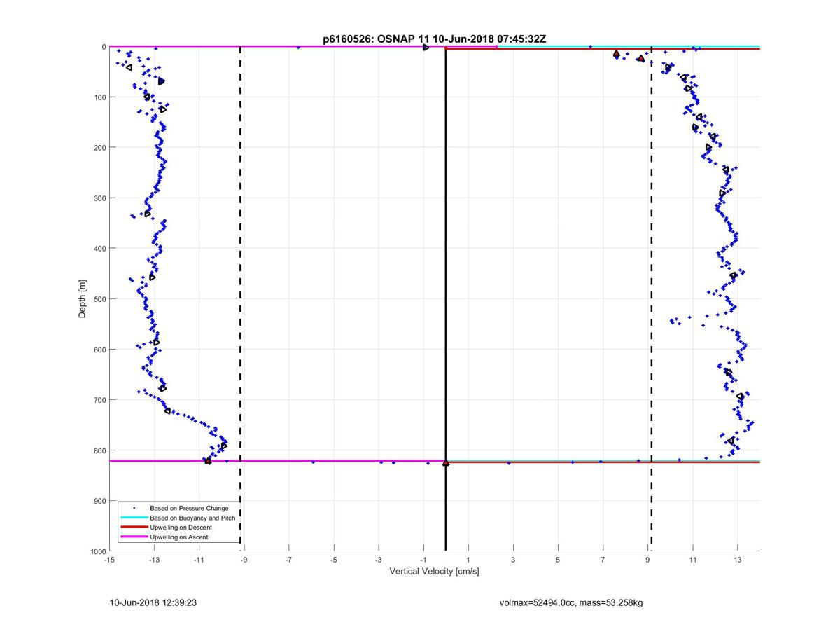Click the y-axis tick label '500'
The width and height of the screenshot is (840, 620).
click(x=99, y=298)
